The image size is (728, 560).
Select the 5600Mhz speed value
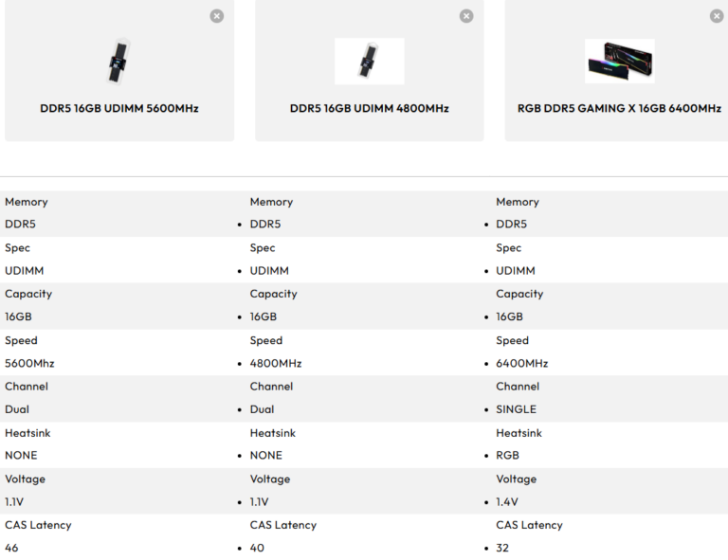pyautogui.click(x=29, y=363)
